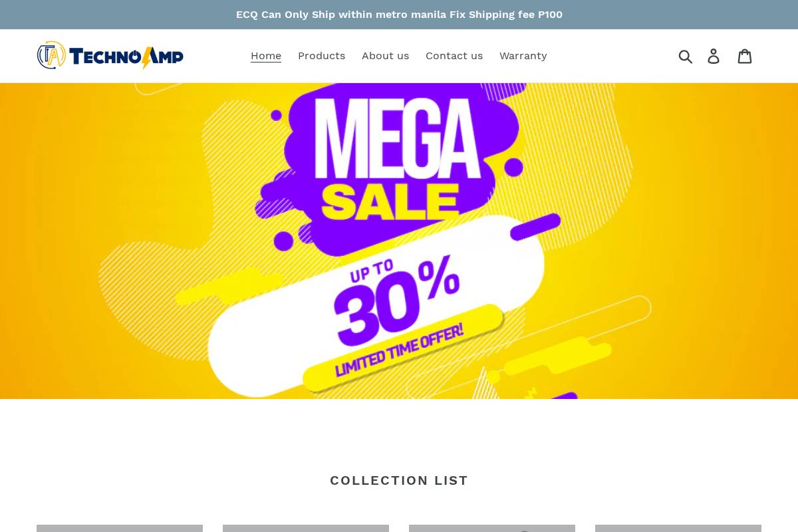Click the circular TA emblem in logo
The image size is (798, 532).
click(x=51, y=55)
